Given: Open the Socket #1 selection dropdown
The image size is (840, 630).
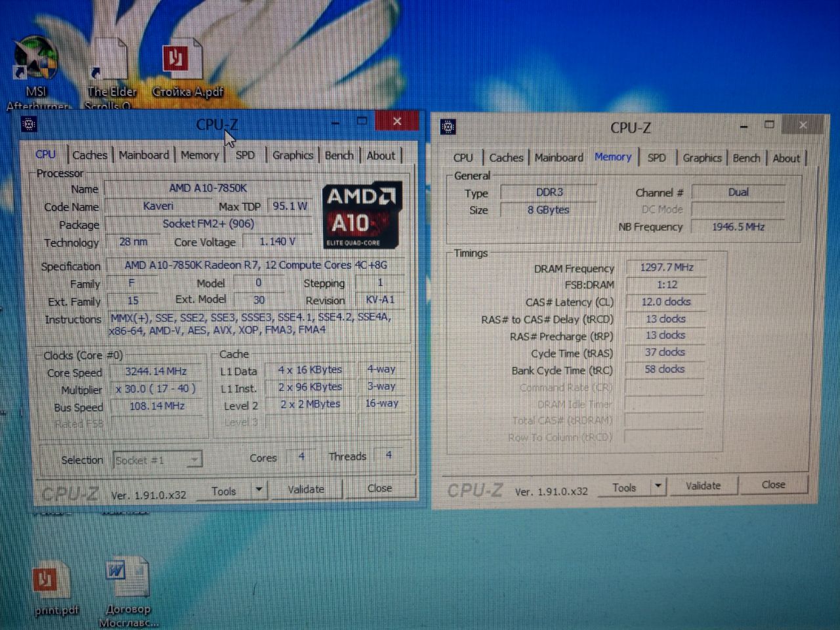Looking at the screenshot, I should pyautogui.click(x=157, y=460).
